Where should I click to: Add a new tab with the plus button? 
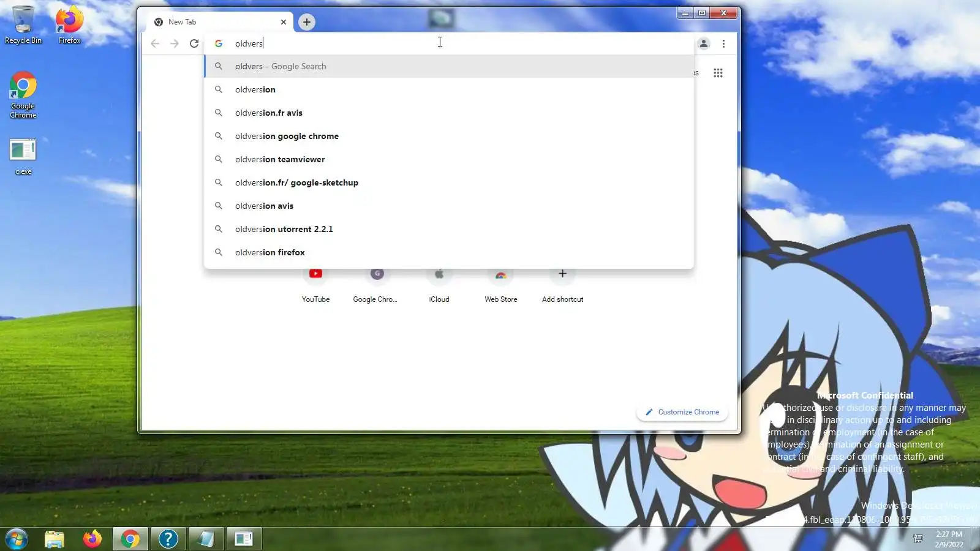[x=307, y=22]
